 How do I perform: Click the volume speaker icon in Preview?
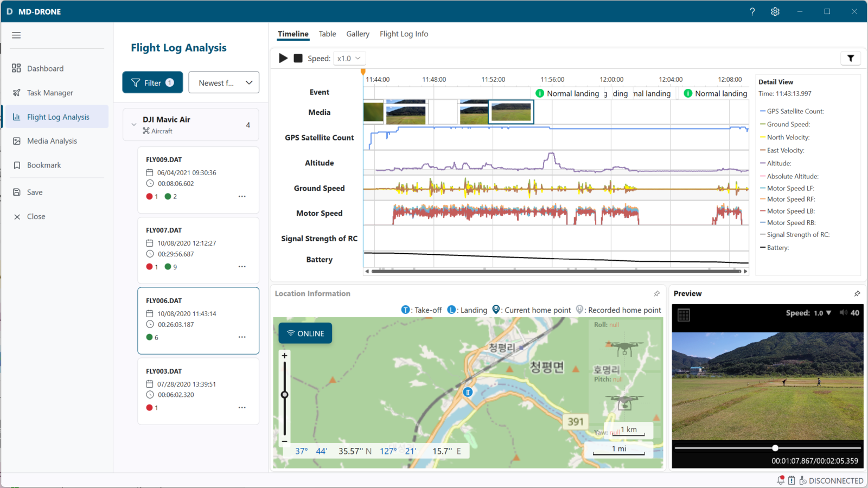pyautogui.click(x=843, y=313)
